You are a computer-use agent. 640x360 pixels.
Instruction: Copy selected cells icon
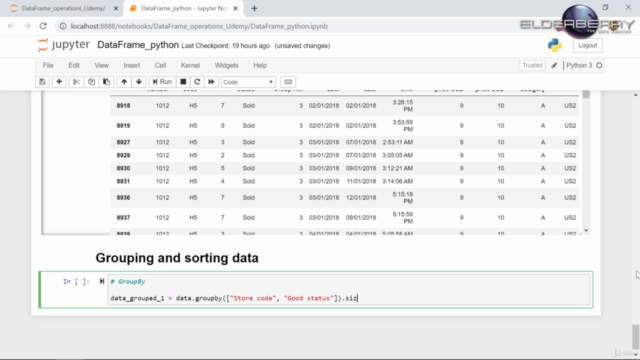tap(91, 82)
